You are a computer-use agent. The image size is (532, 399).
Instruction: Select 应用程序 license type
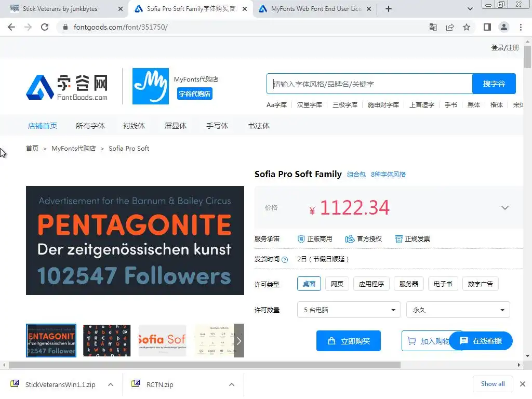[371, 284]
